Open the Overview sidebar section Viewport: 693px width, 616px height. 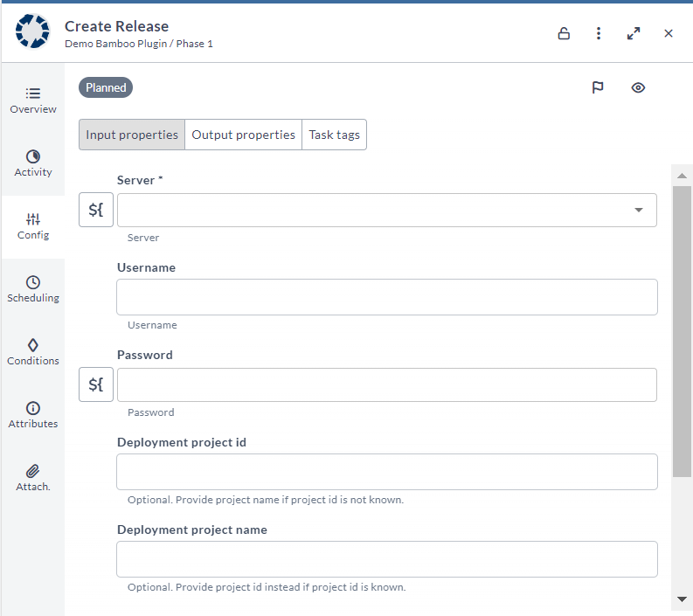33,100
